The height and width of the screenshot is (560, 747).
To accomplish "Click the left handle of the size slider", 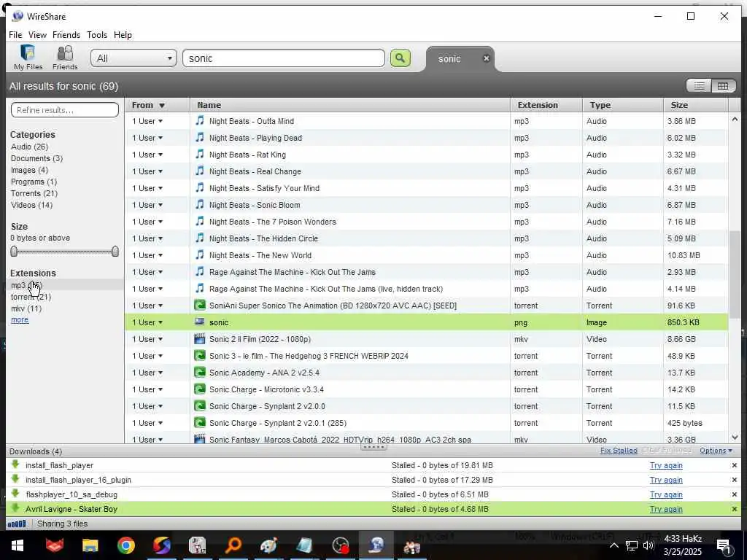I will click(x=14, y=251).
